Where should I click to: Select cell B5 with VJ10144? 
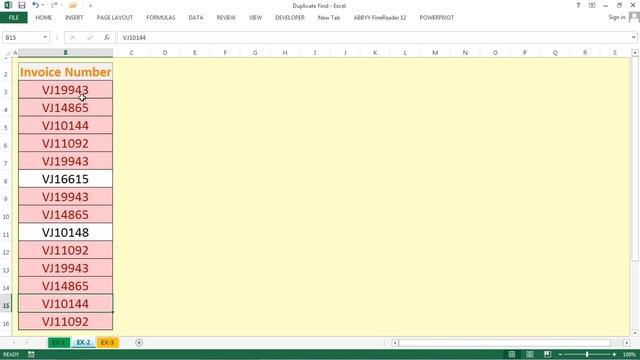coord(65,125)
